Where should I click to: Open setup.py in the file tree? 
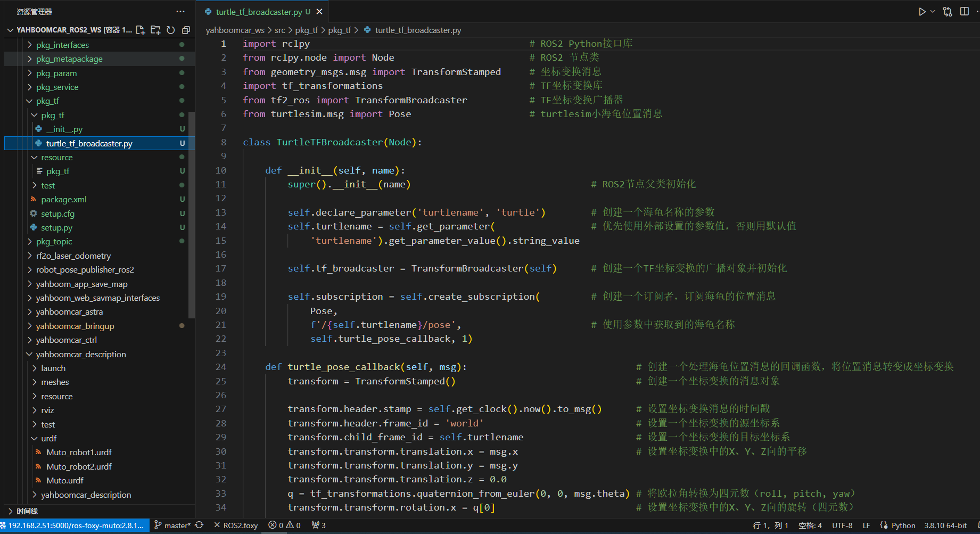(x=56, y=228)
